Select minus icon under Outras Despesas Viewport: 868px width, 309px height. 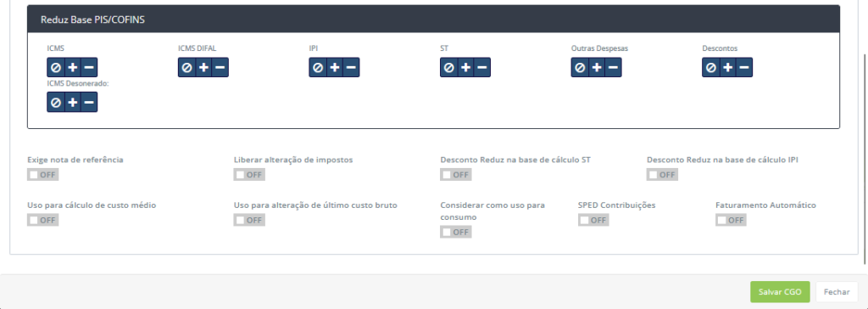[x=613, y=68]
